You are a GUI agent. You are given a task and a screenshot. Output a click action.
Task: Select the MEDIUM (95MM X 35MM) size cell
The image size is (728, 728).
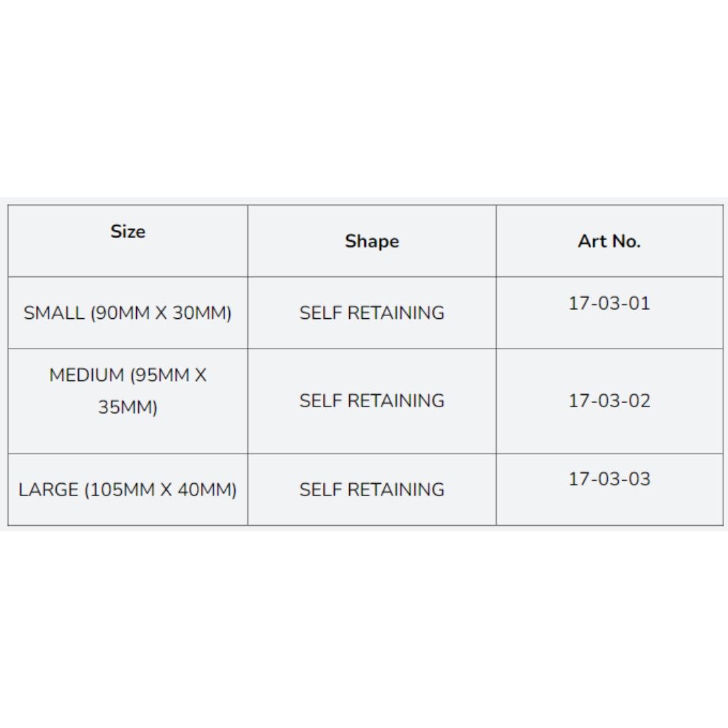pyautogui.click(x=127, y=391)
